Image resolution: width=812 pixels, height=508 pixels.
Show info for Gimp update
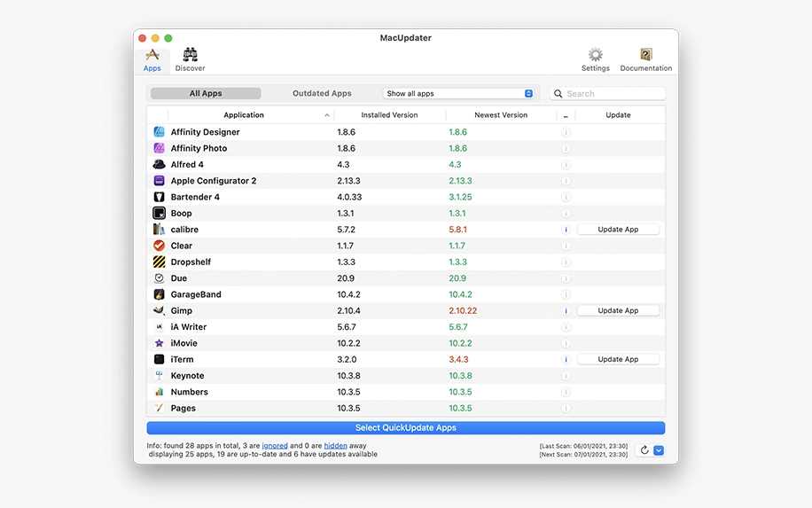566,310
